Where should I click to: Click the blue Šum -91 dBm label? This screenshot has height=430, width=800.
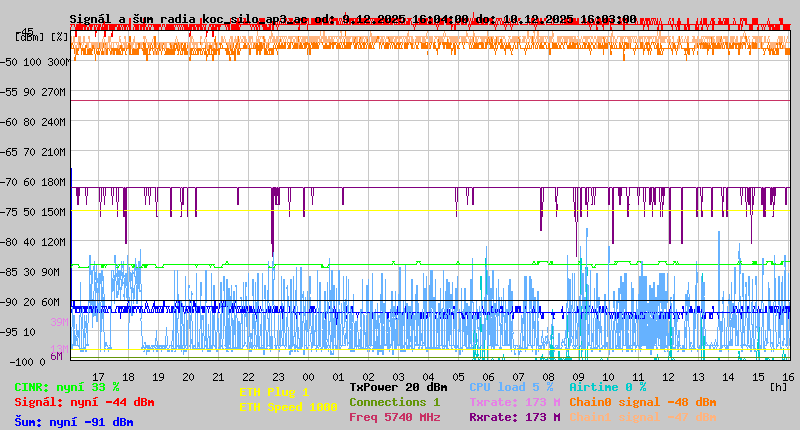tap(73, 421)
